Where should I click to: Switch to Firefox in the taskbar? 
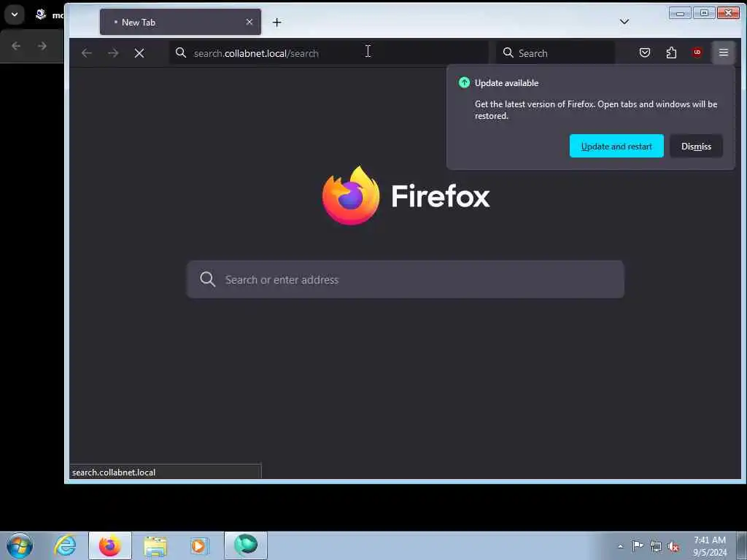[x=110, y=545]
